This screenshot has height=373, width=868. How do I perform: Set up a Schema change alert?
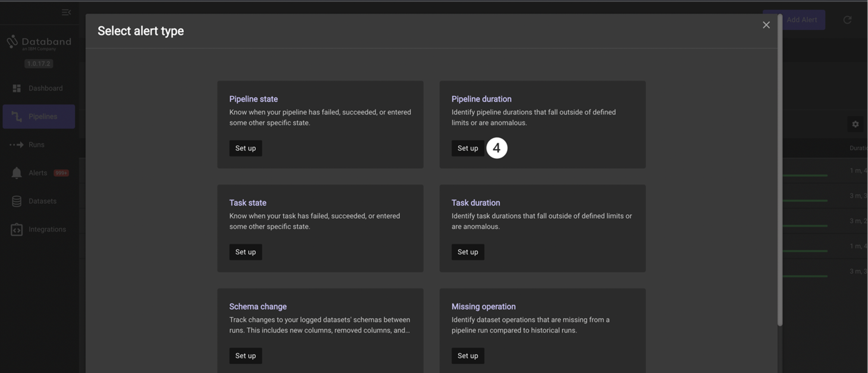click(x=245, y=356)
